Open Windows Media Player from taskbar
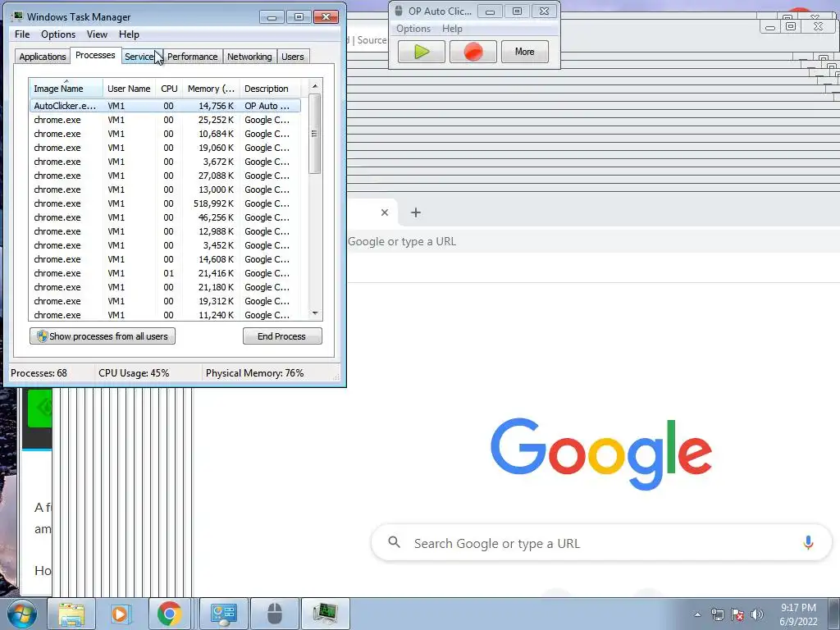This screenshot has width=840, height=630. tap(121, 614)
